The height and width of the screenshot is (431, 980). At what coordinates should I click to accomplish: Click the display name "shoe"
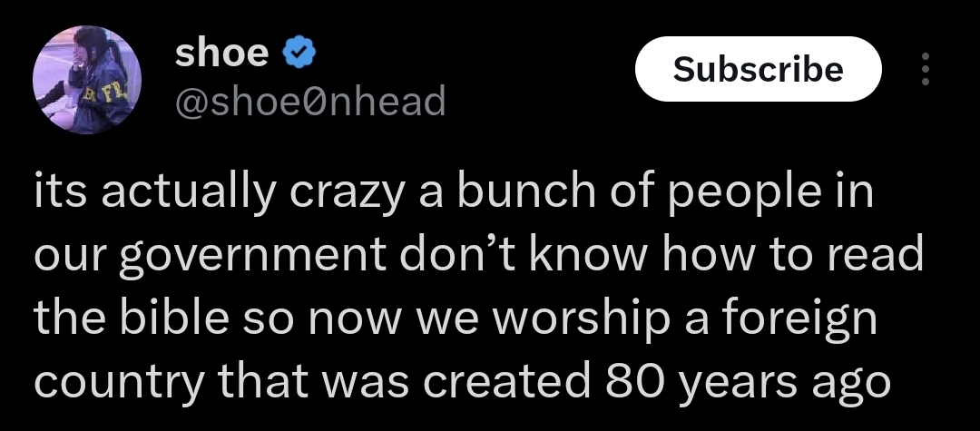pyautogui.click(x=220, y=54)
